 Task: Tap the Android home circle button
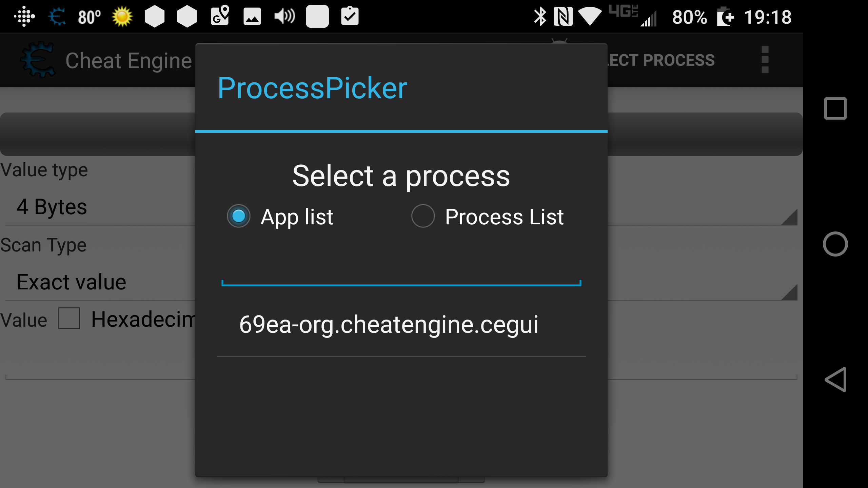coord(835,244)
